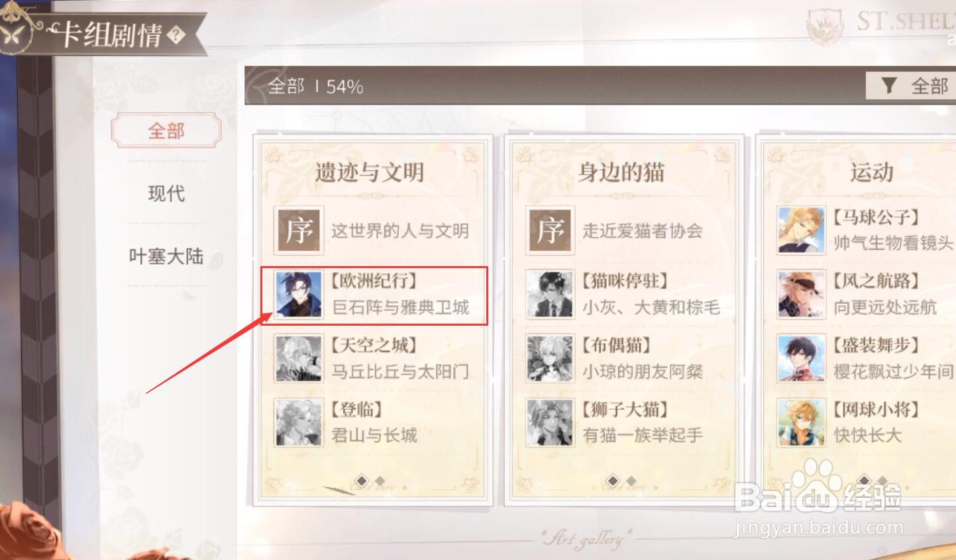Switch to the 叶塞大陆 category tab
Image resolution: width=956 pixels, height=560 pixels.
(x=166, y=256)
